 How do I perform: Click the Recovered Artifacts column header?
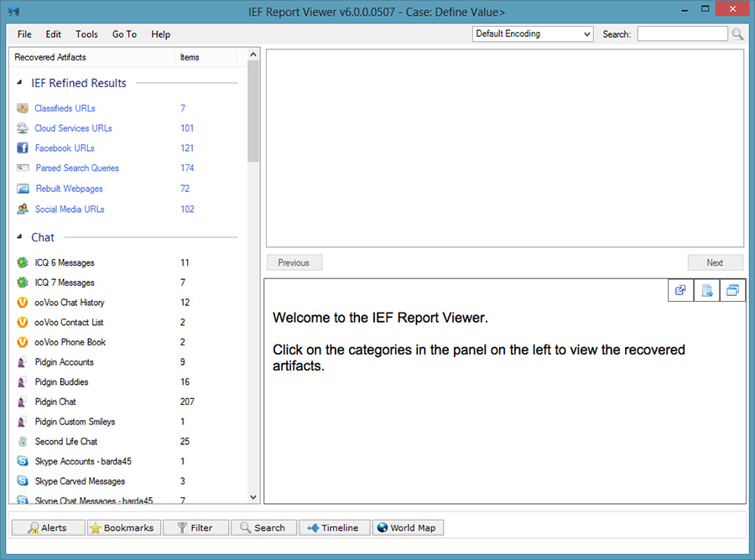91,57
